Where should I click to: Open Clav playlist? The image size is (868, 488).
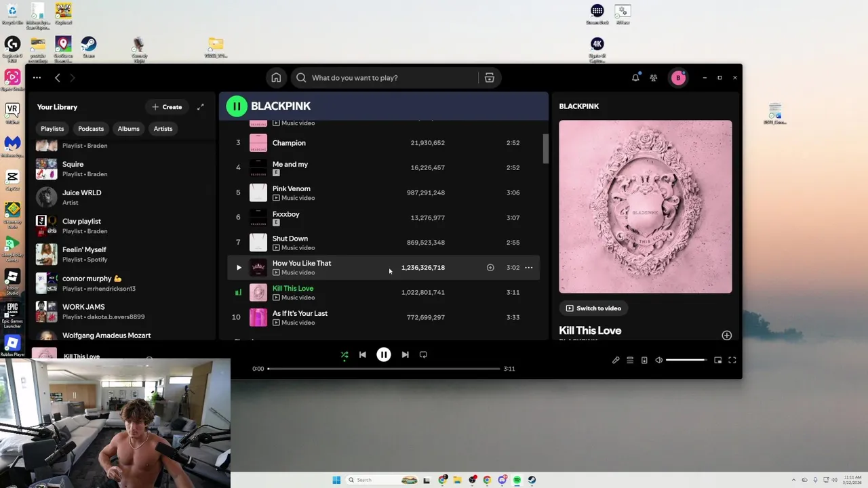point(122,226)
